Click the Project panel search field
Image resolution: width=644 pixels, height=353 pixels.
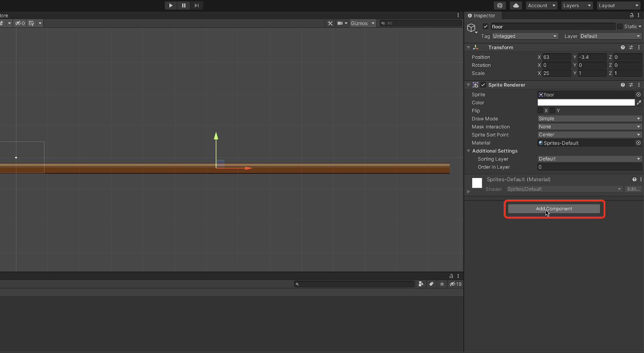pyautogui.click(x=355, y=284)
